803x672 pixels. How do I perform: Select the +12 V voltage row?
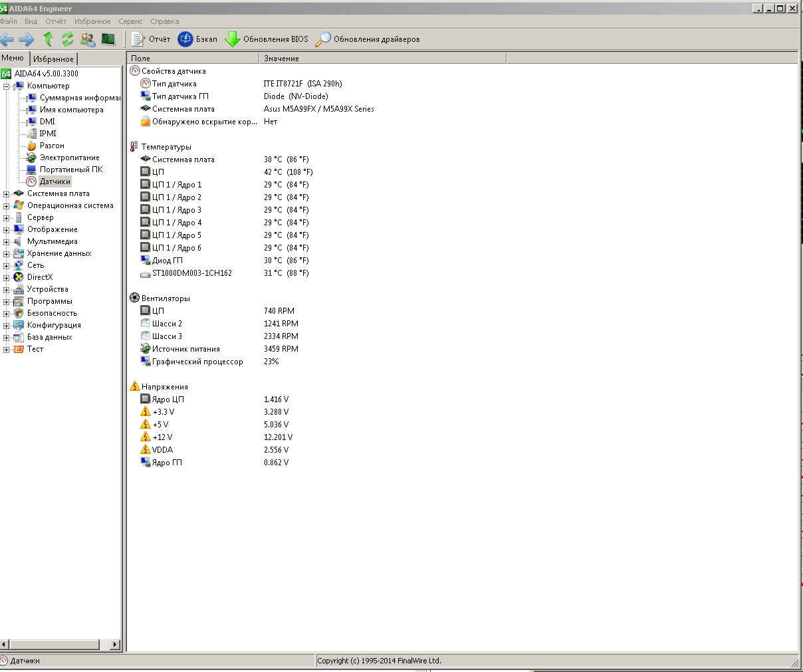pyautogui.click(x=462, y=437)
